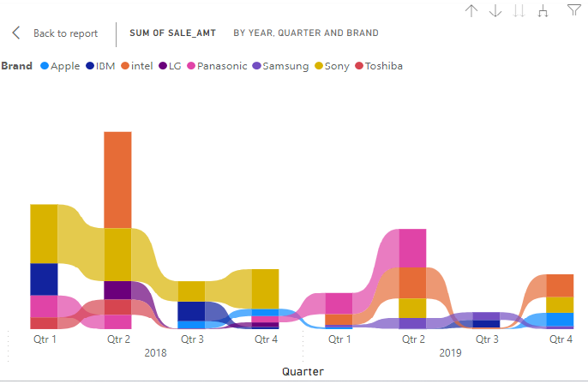588x384 pixels.
Task: Expand all down one hierarchy level
Action: click(543, 11)
